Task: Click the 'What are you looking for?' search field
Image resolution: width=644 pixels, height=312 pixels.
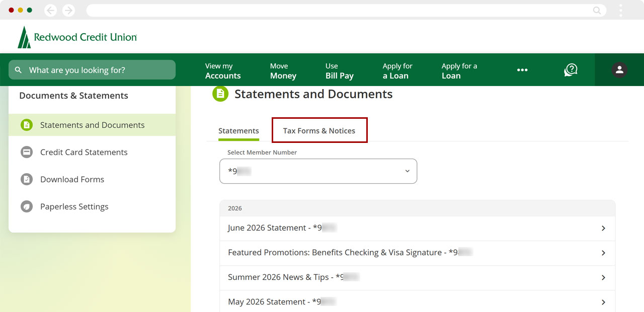Action: (92, 70)
